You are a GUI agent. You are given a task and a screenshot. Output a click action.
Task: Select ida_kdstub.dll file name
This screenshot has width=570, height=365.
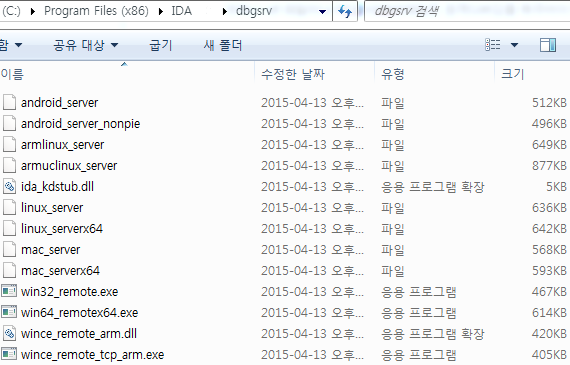(57, 187)
